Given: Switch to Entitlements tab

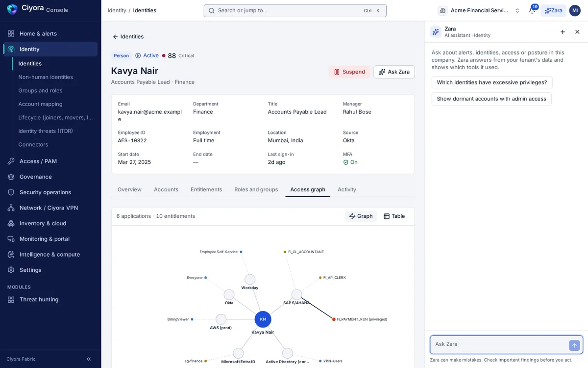Looking at the screenshot, I should [206, 189].
